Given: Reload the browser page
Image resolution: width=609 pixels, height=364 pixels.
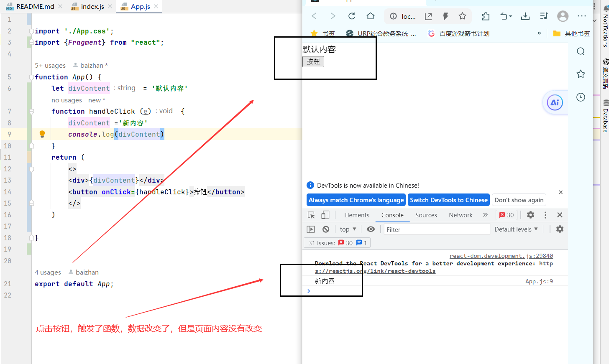Looking at the screenshot, I should [352, 16].
